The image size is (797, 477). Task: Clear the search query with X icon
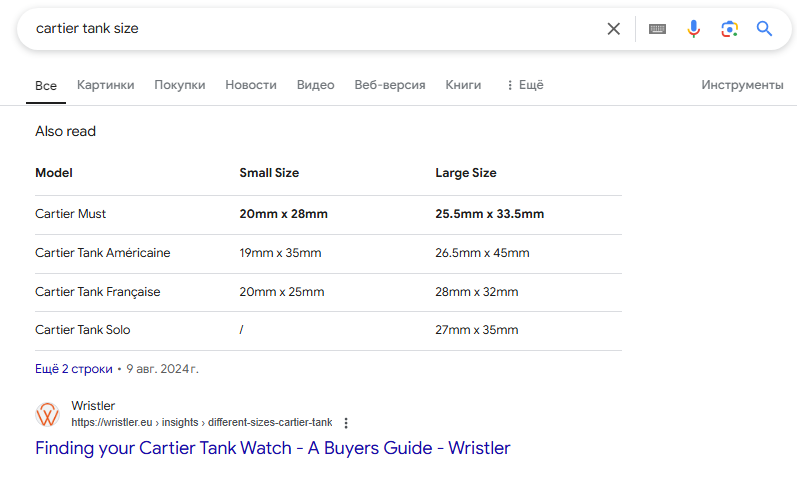pyautogui.click(x=614, y=29)
